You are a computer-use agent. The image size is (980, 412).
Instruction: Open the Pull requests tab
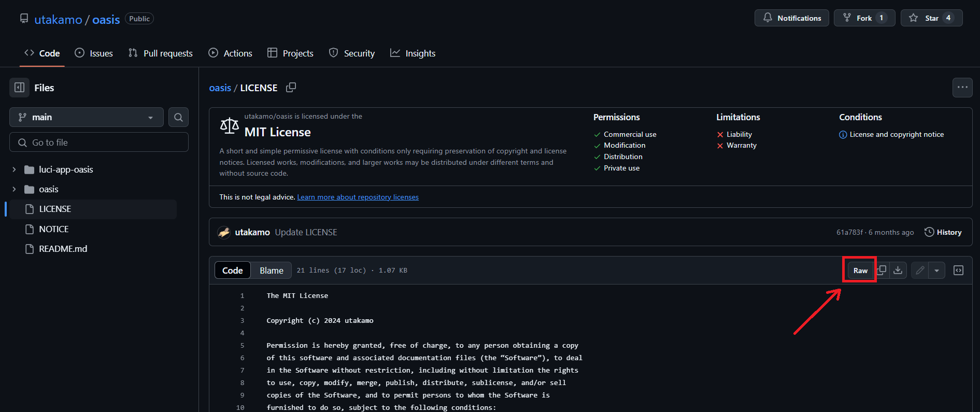coord(161,53)
